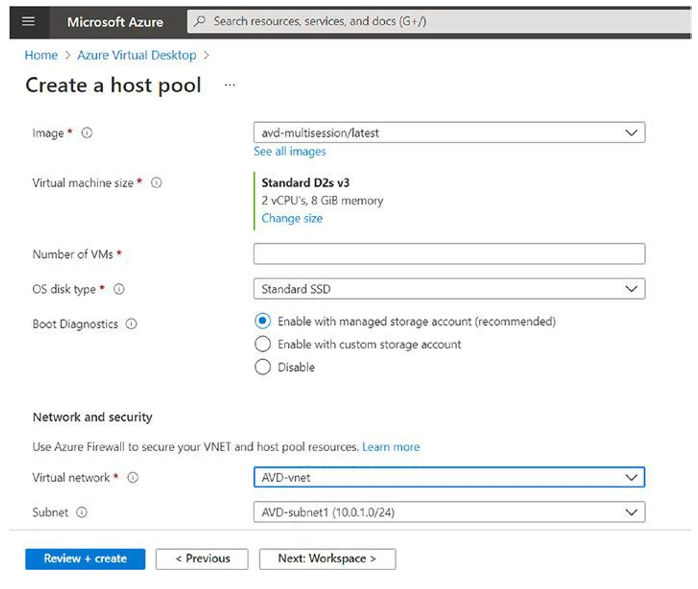Open the ellipsis menu beside Create a host pool
This screenshot has height=589, width=698.
(x=230, y=85)
